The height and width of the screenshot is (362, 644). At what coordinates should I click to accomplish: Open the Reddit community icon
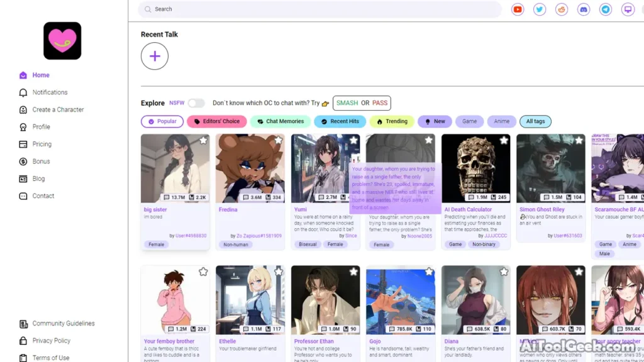[561, 9]
